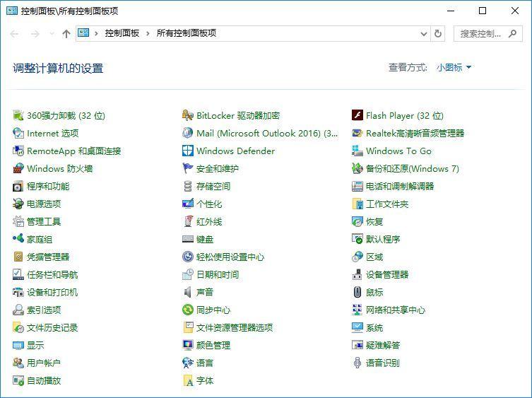The height and width of the screenshot is (398, 532).
Task: Open the 轻松使用设置中心 link
Action: (x=230, y=257)
